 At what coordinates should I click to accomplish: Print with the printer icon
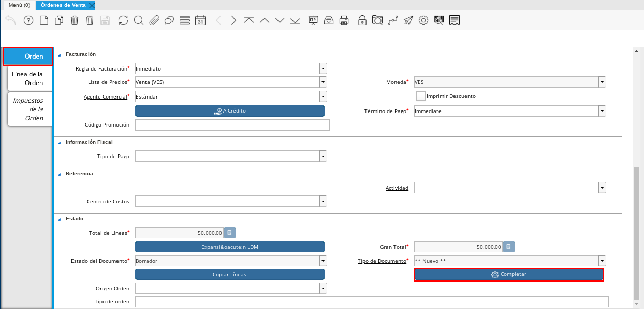344,20
